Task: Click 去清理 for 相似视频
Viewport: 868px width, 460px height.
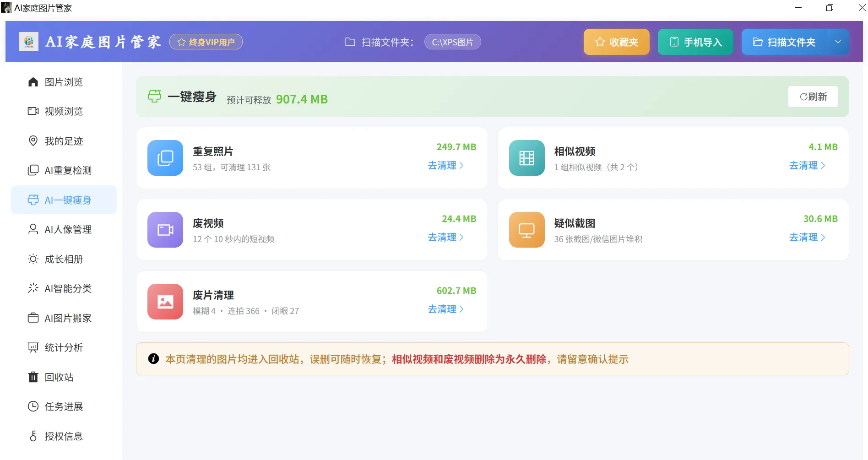Action: pyautogui.click(x=807, y=166)
